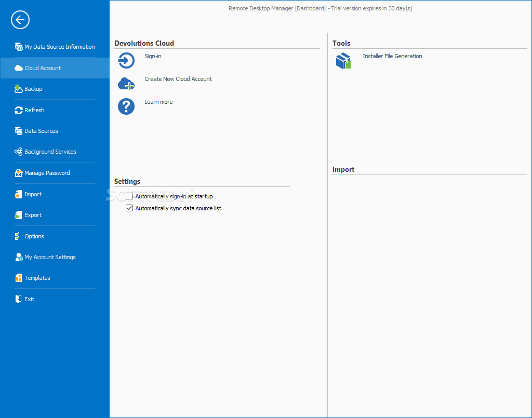
Task: Select Import in the sidebar menu
Action: coord(55,194)
